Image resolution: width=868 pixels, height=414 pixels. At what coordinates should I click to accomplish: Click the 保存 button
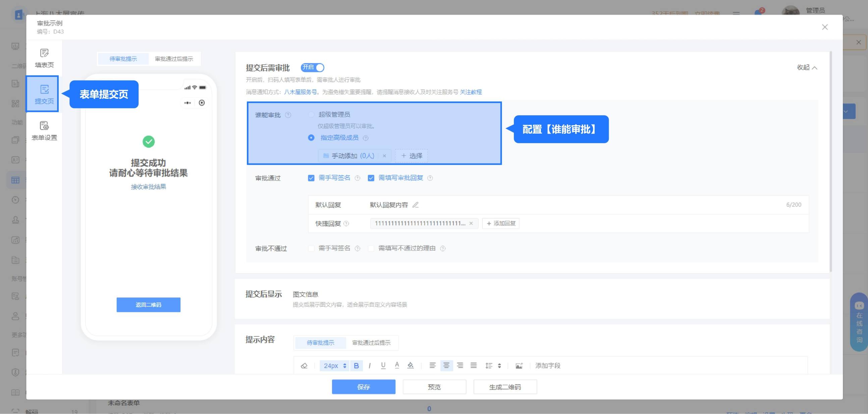tap(364, 387)
